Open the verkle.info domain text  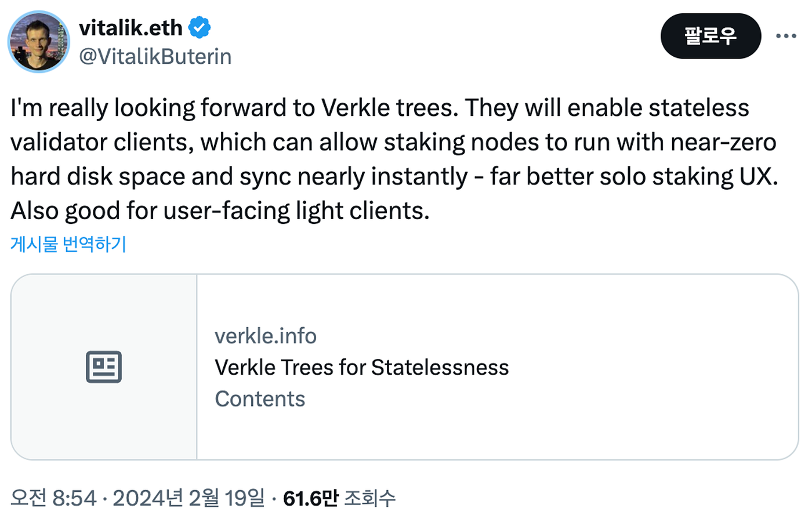[x=266, y=336]
